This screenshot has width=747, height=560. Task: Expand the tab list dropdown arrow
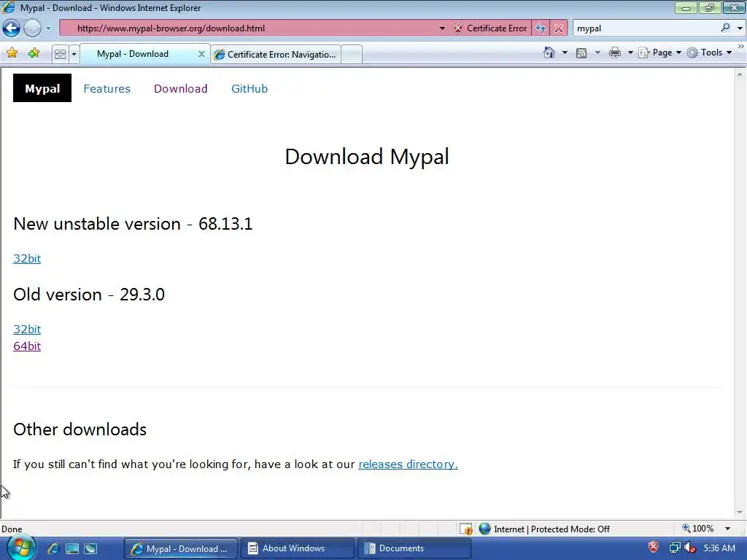coord(74,54)
